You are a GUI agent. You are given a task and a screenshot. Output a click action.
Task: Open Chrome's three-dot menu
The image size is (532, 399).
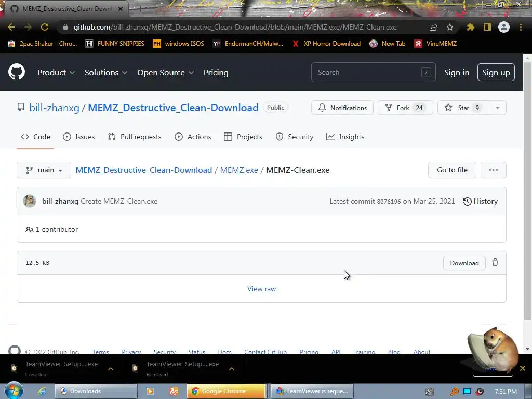(521, 27)
